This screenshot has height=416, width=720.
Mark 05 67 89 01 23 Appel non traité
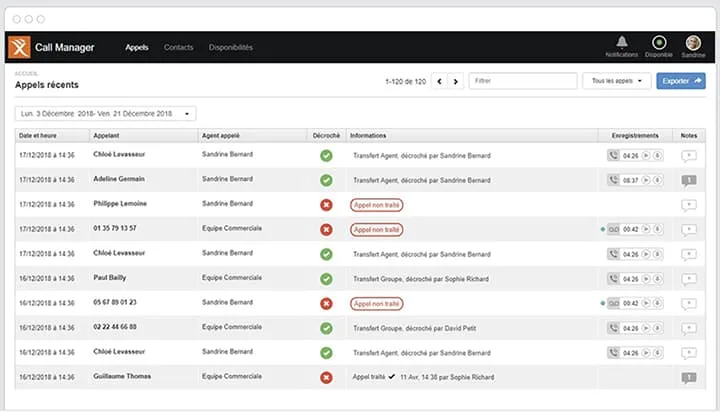[x=377, y=304]
